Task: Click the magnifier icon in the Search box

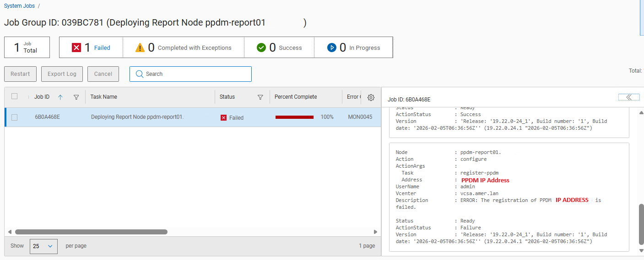Action: coord(140,74)
